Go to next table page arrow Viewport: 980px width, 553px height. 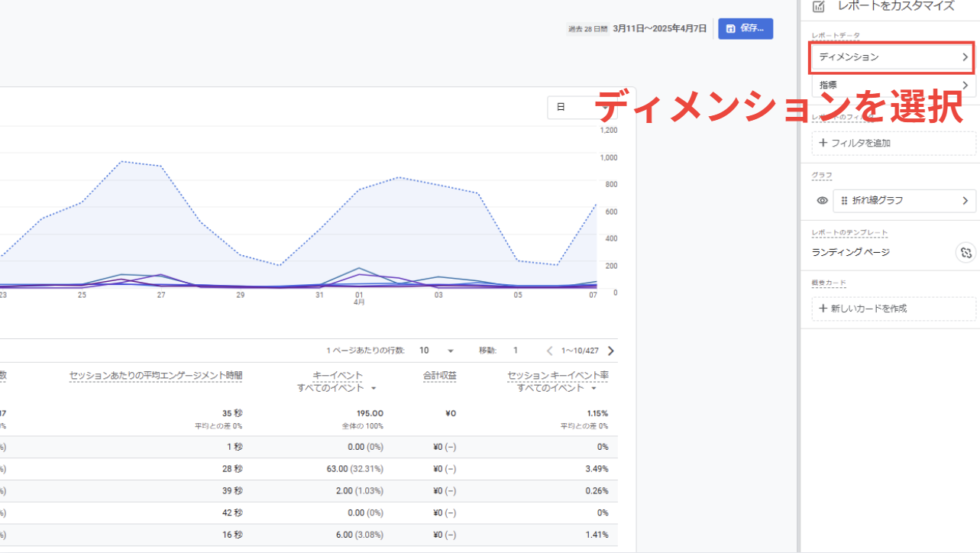[610, 351]
